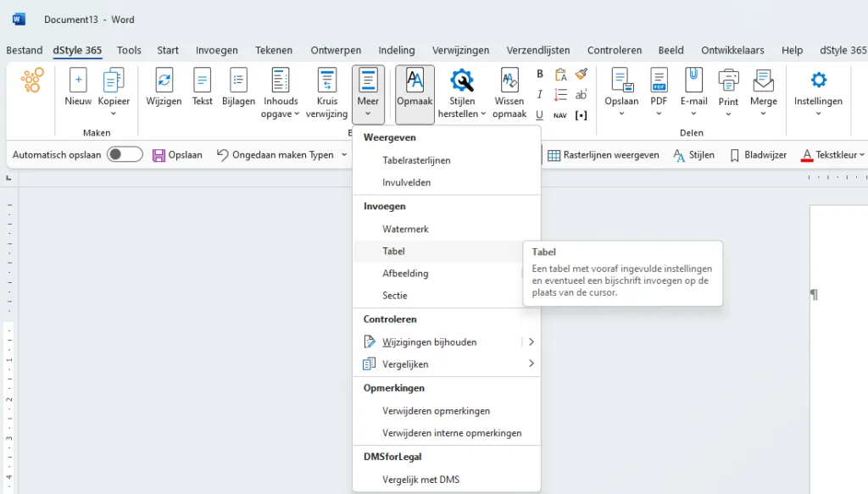
Task: Click the E-mail paperclip icon
Action: pyautogui.click(x=693, y=80)
